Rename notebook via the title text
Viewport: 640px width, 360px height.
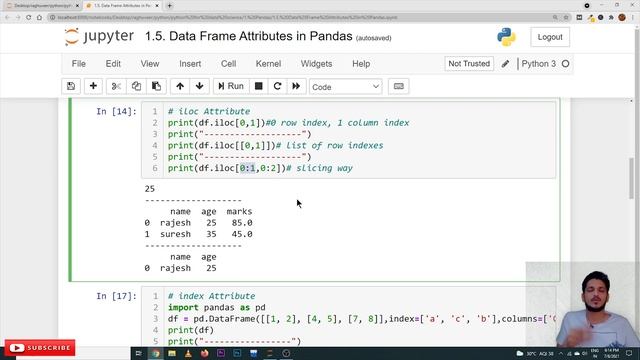pyautogui.click(x=249, y=36)
